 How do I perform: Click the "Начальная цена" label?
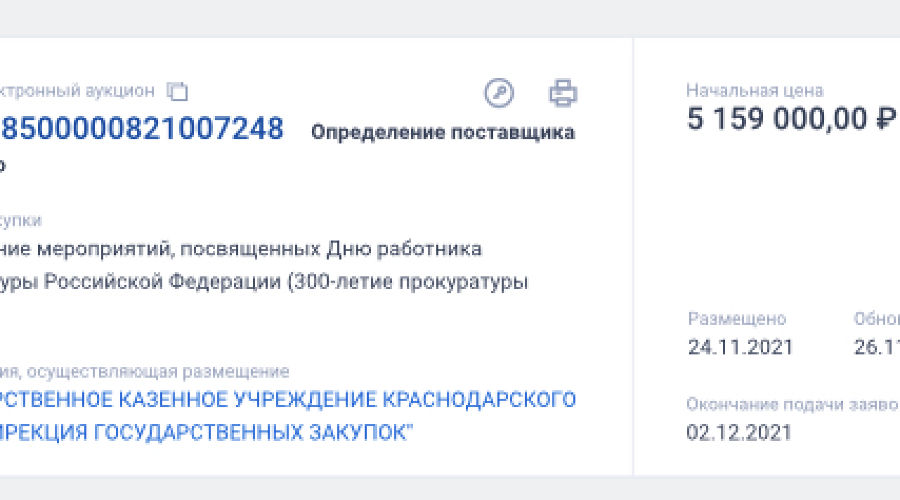755,91
